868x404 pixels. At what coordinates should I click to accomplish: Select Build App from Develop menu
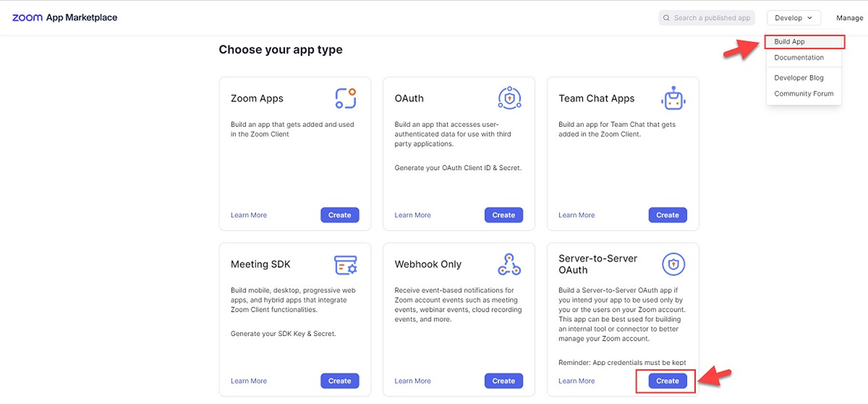[x=789, y=42]
